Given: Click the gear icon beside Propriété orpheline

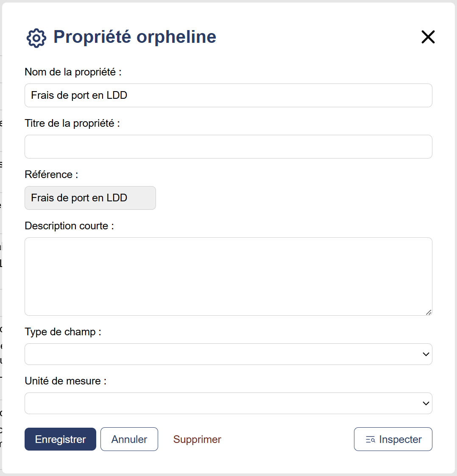Looking at the screenshot, I should (36, 38).
